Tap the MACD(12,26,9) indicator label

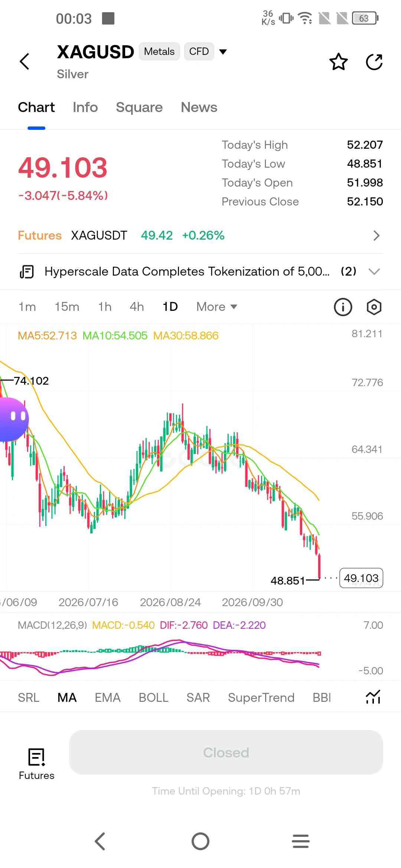click(x=52, y=625)
